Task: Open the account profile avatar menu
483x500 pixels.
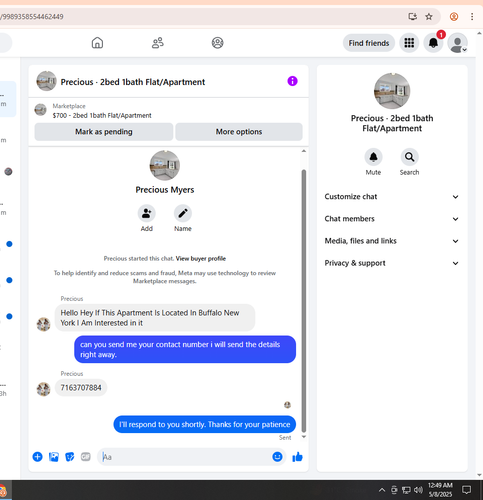Action: tap(457, 43)
